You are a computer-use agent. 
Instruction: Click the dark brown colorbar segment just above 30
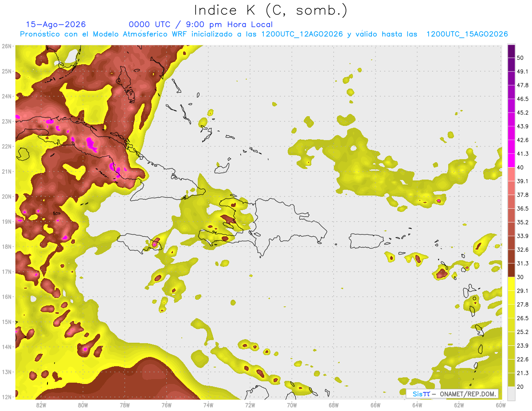click(x=512, y=270)
